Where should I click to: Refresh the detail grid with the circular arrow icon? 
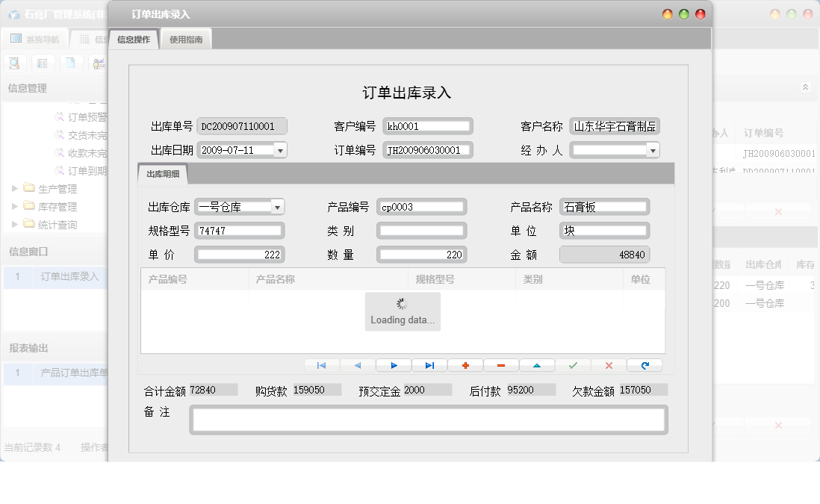click(644, 365)
